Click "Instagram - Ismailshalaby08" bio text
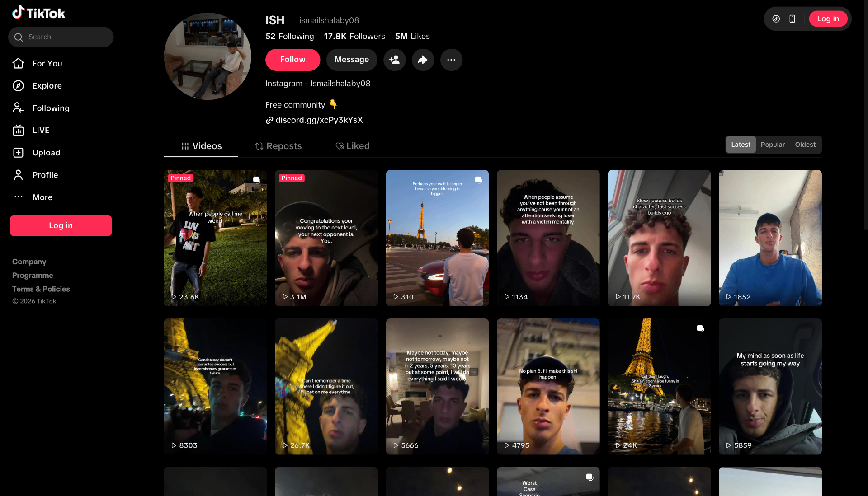This screenshot has width=868, height=496. coord(318,84)
